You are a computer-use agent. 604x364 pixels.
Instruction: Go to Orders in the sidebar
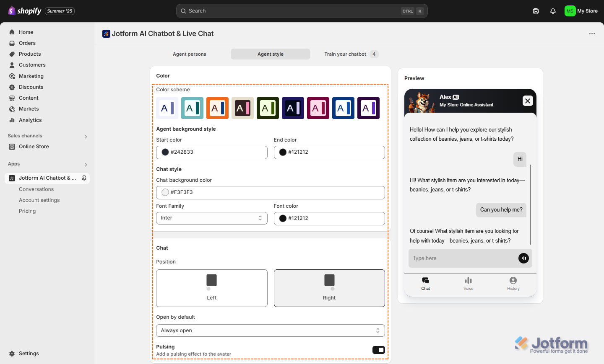[27, 43]
